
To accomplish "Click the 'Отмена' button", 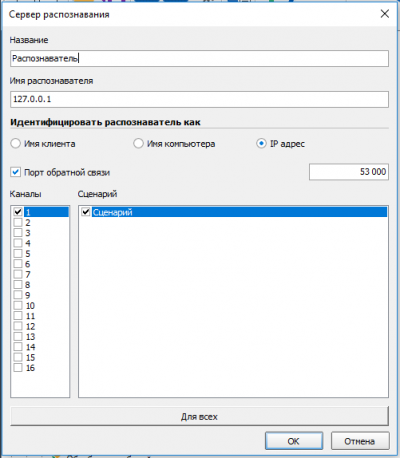I will [360, 441].
